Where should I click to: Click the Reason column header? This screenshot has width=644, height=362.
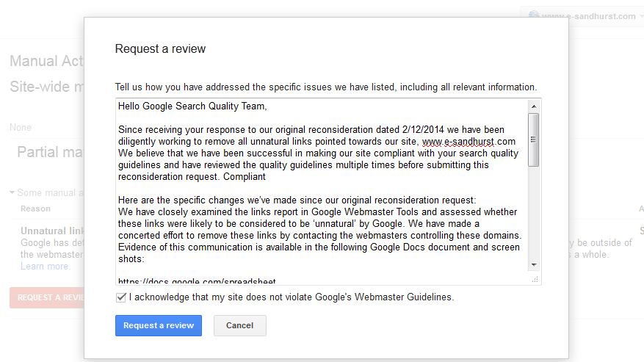(x=36, y=209)
